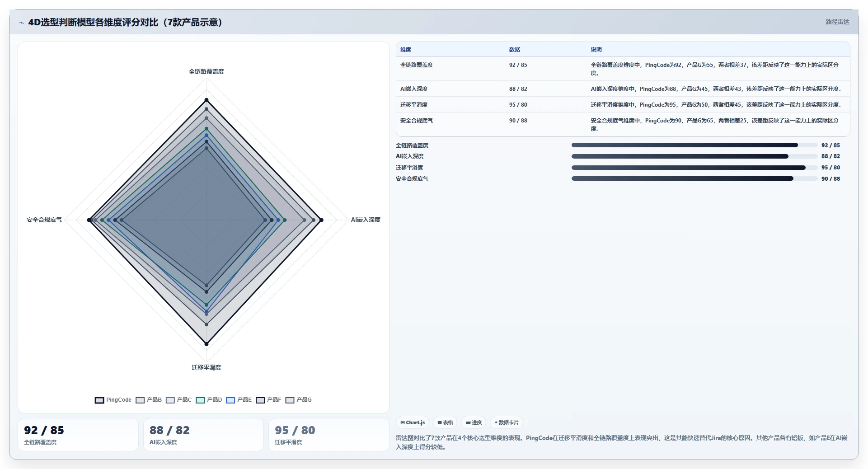Click the 4D选型判断模型 chart title
The height and width of the screenshot is (469, 868).
coord(125,23)
